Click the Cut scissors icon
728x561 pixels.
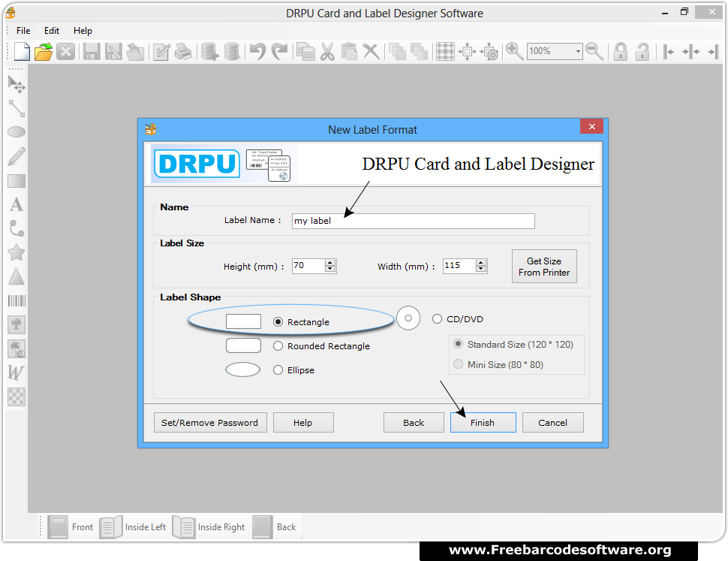(327, 51)
